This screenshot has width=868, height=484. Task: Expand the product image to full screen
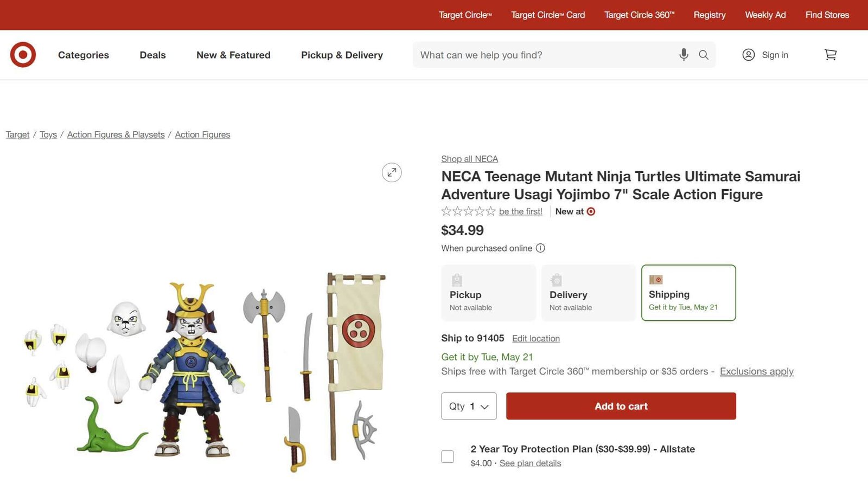point(392,172)
